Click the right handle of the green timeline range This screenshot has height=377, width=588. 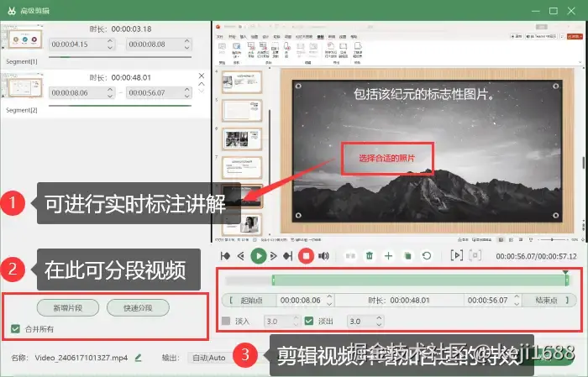567,280
